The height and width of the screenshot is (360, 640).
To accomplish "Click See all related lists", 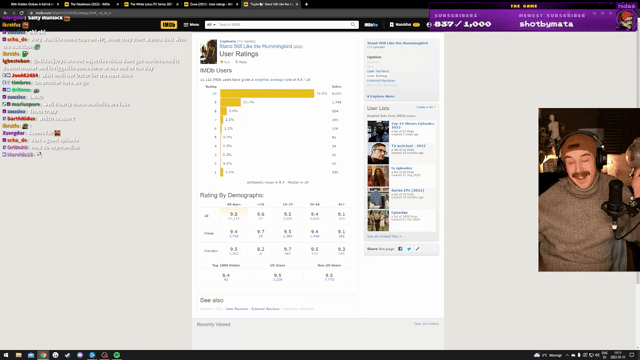I will [x=384, y=236].
